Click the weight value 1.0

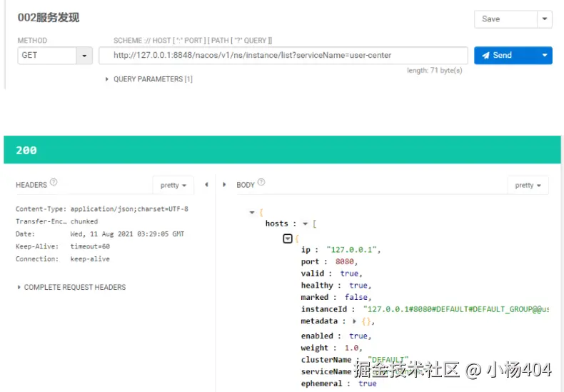click(351, 348)
